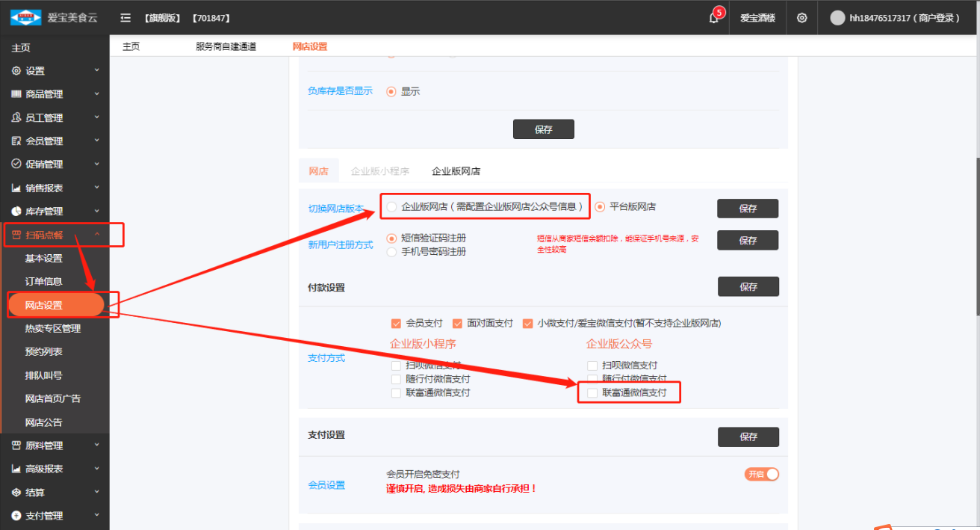Toggle the sidebar collapse hamburger icon
This screenshot has height=530, width=980.
point(125,18)
